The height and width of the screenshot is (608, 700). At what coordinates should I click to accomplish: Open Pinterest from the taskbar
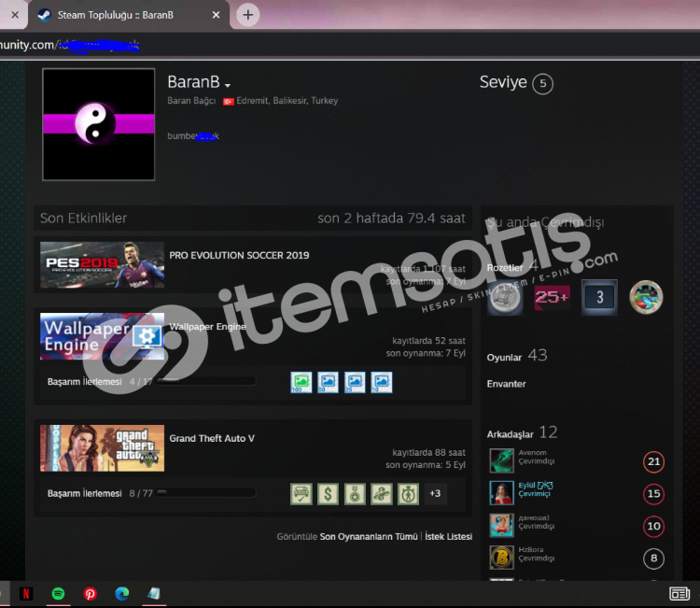point(91,594)
